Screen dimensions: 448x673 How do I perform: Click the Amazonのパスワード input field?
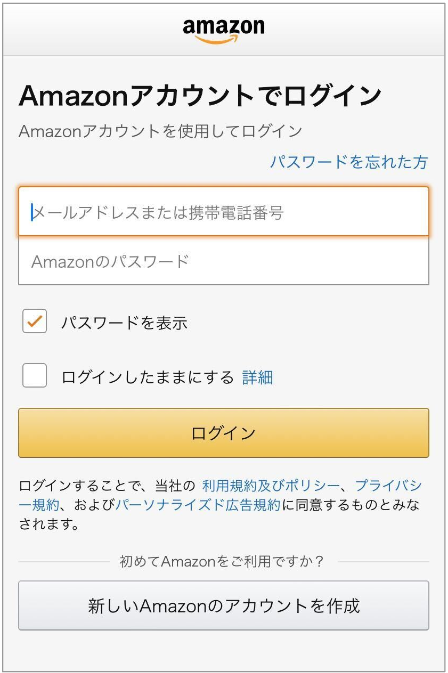(x=224, y=261)
